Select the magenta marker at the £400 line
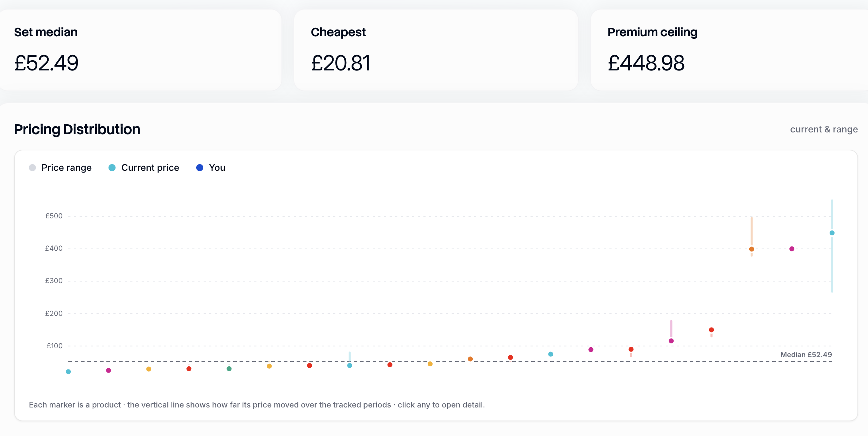 (x=792, y=249)
